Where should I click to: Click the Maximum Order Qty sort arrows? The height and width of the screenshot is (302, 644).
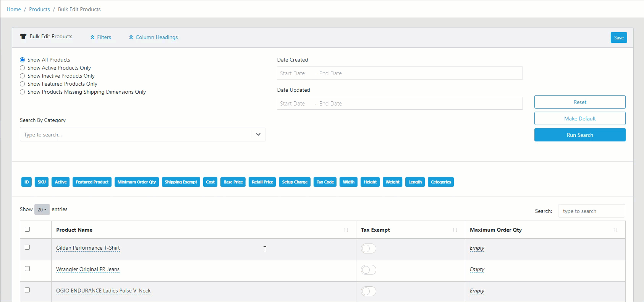click(x=615, y=230)
